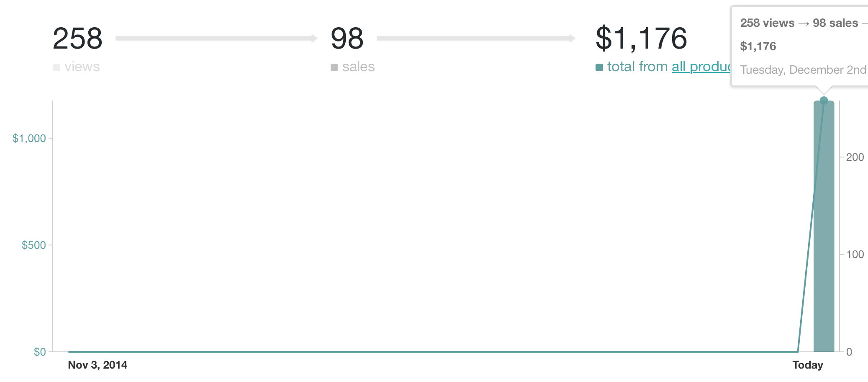The image size is (868, 382).
Task: Click the 258 views count
Action: [77, 39]
